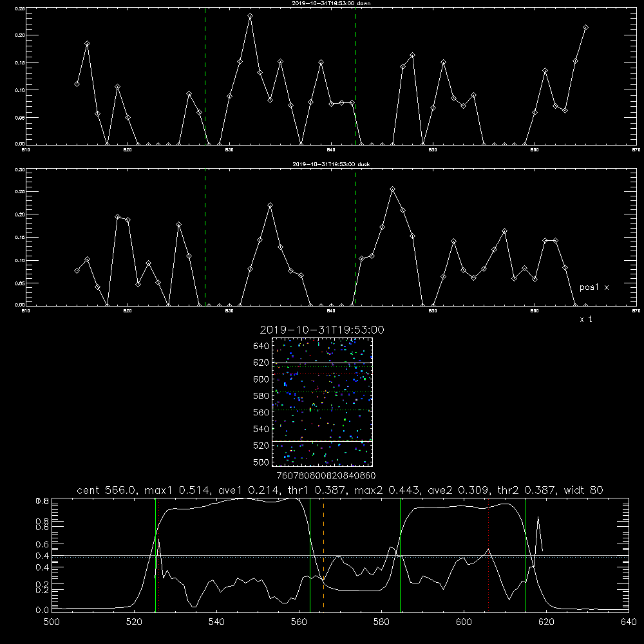Select the 'widt 80' statistic
Viewport: 644px width, 644px height.
tap(583, 490)
